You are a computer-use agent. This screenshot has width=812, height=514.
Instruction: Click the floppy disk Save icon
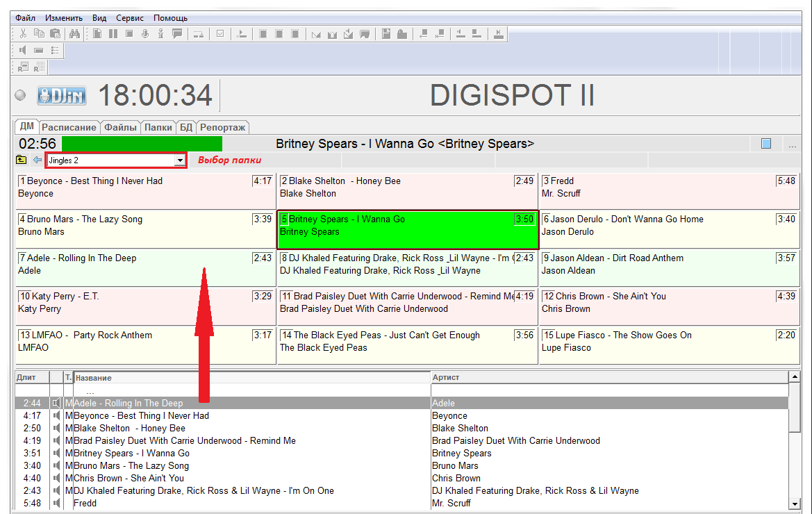click(386, 34)
